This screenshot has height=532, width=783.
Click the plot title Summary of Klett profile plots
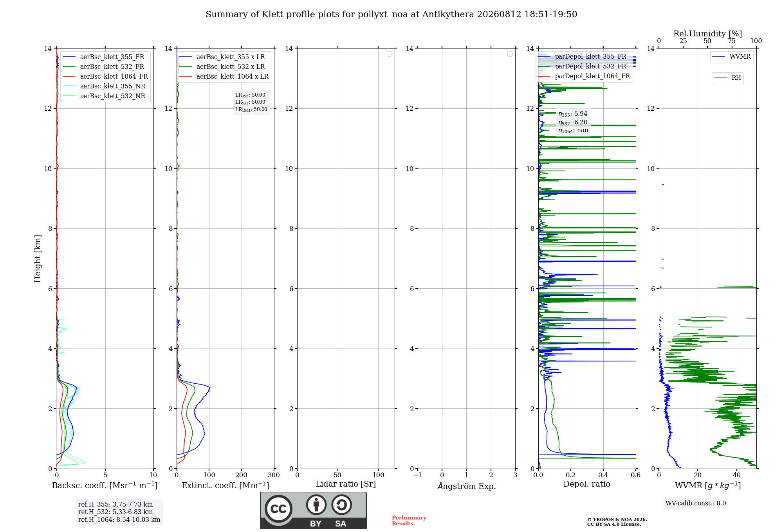click(x=391, y=14)
